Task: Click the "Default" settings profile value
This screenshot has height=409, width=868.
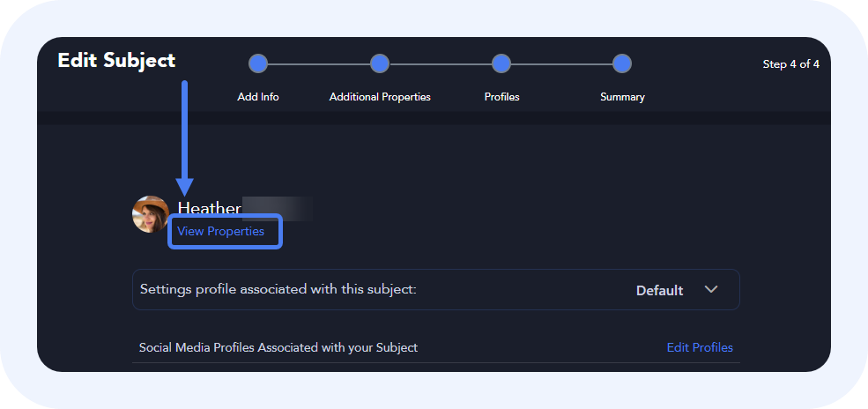Action: point(659,290)
